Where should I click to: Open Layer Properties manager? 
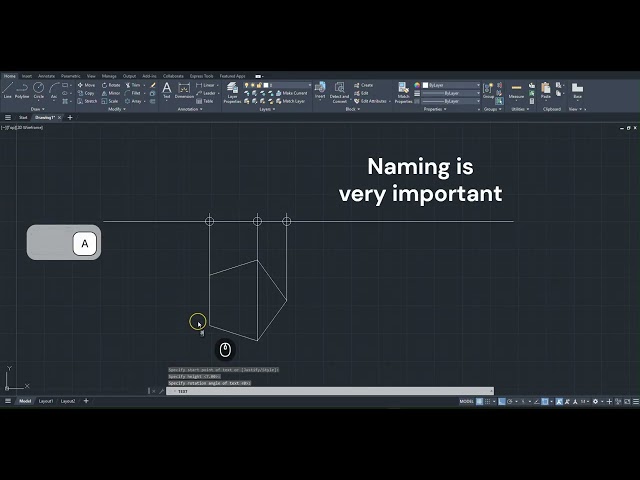(232, 93)
